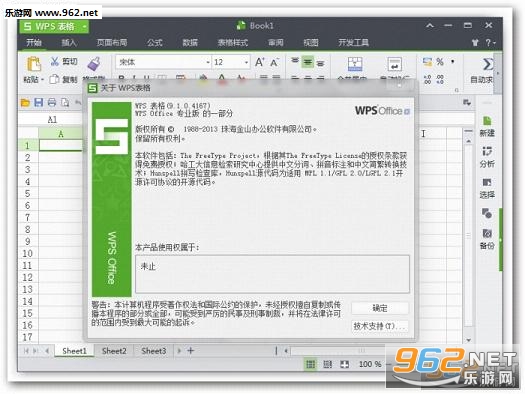Open file with the folder icon
This screenshot has width=525, height=394.
(x=25, y=102)
